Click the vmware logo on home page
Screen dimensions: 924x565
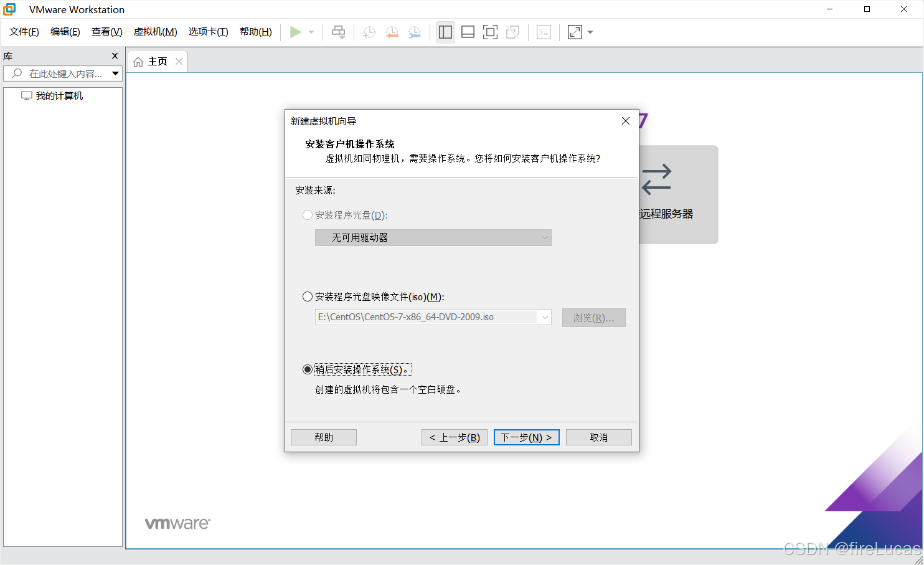(x=177, y=523)
